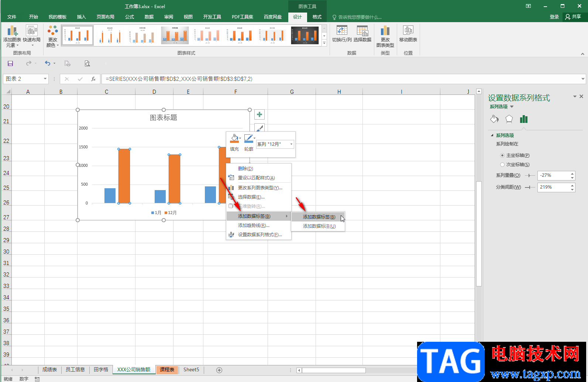Click the column H header
Viewport: 588px width, 382px height.
click(x=339, y=92)
